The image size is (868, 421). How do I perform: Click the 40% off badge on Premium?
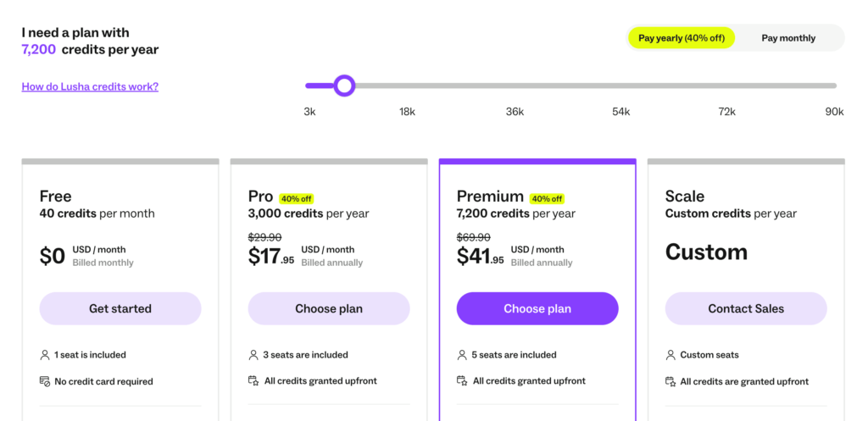click(547, 199)
